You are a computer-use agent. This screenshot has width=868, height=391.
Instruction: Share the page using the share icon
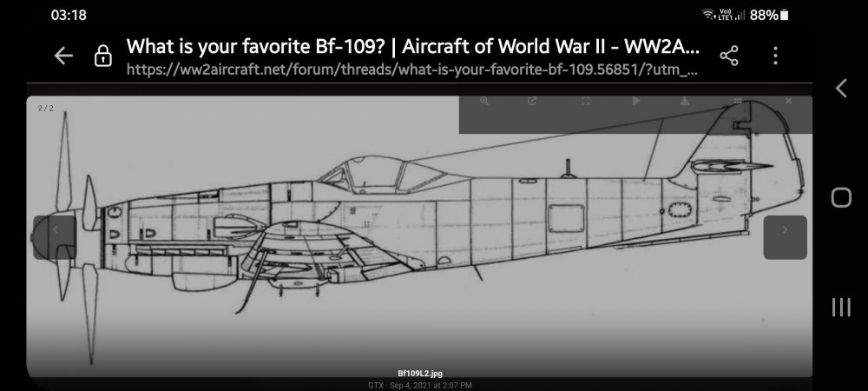pos(729,56)
